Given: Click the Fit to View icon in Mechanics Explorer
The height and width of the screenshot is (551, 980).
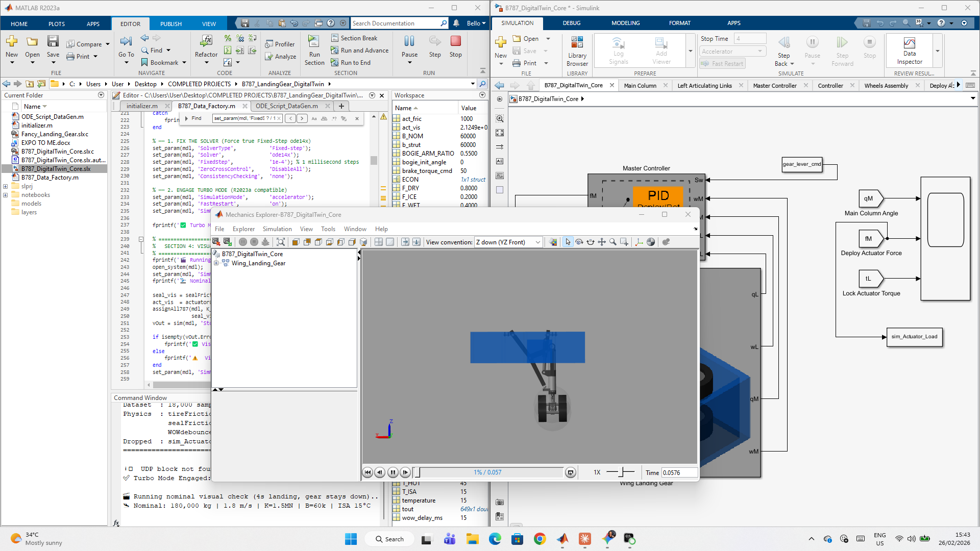Looking at the screenshot, I should tap(281, 242).
